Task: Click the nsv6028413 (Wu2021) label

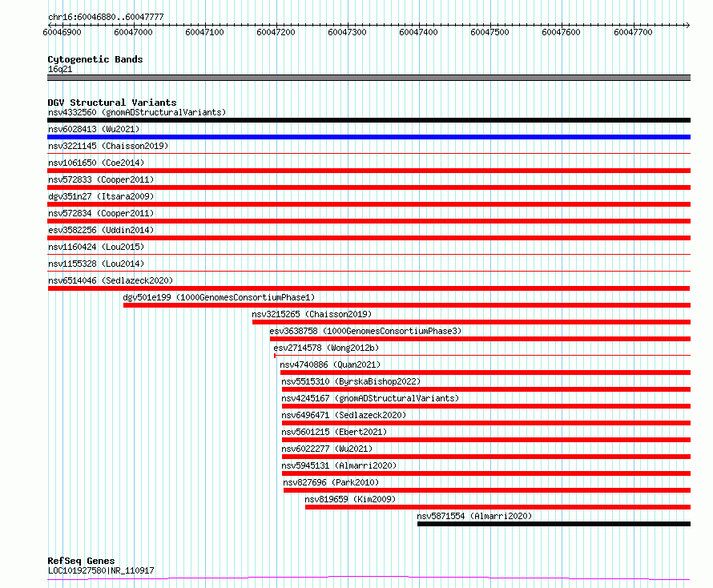Action: (x=94, y=129)
